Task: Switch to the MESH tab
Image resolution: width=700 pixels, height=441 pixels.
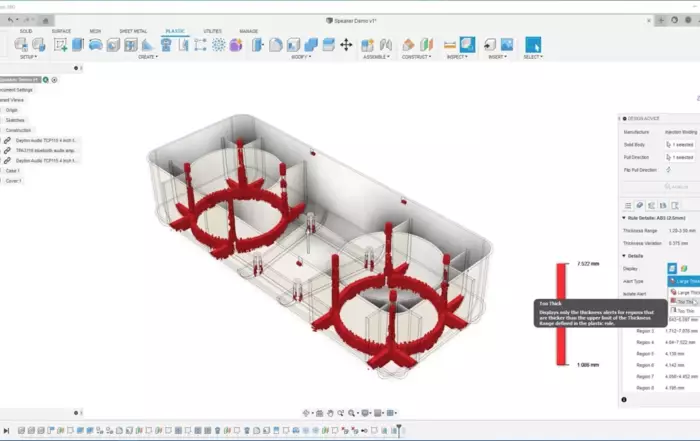Action: click(95, 31)
